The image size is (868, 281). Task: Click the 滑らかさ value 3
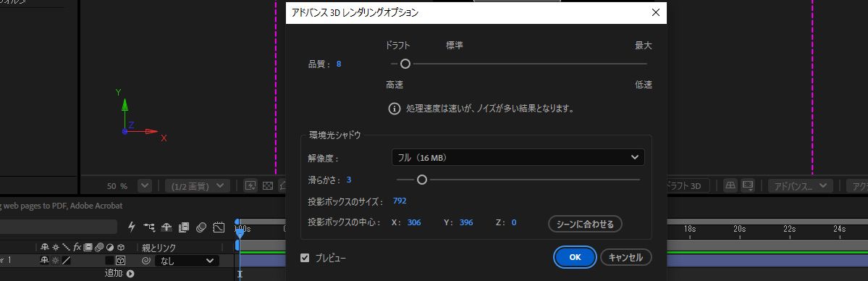coord(349,180)
